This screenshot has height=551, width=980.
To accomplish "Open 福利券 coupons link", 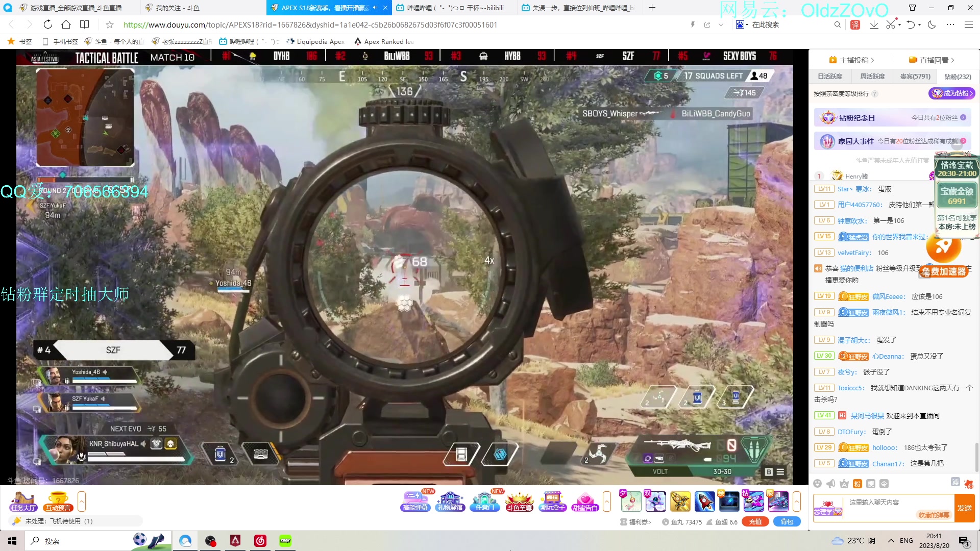I will pos(636,522).
